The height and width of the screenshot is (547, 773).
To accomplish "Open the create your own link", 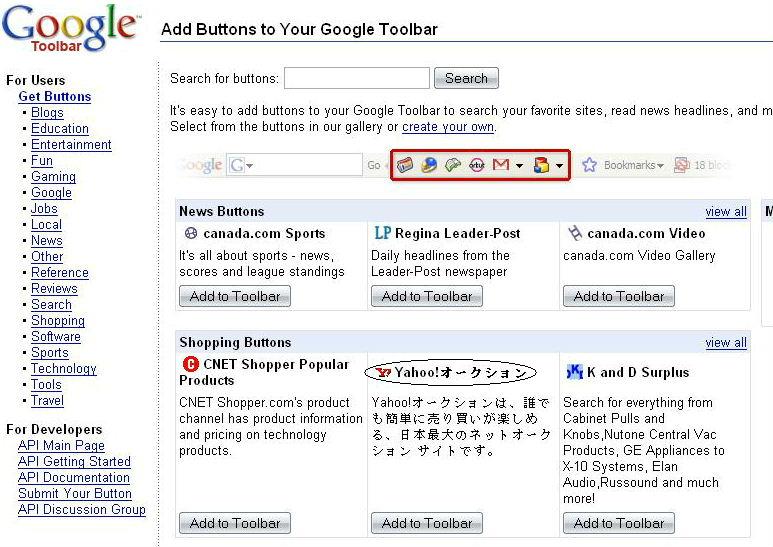I will (x=448, y=127).
